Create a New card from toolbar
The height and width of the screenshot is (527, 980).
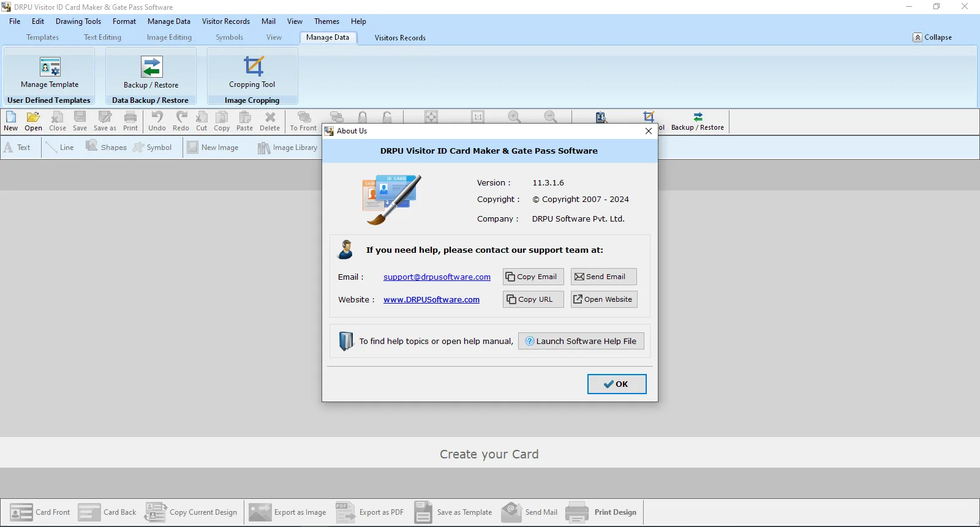pos(11,121)
